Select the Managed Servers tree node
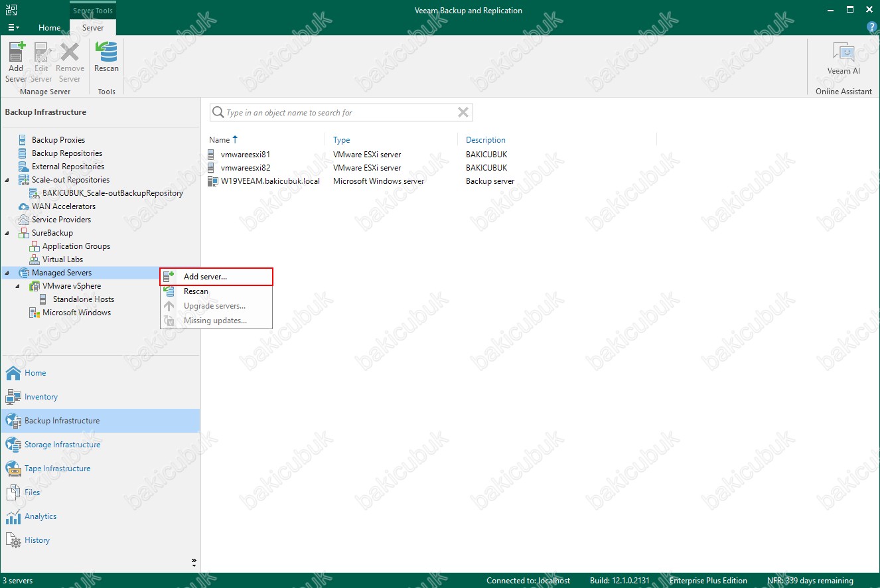The width and height of the screenshot is (880, 588). coord(62,273)
